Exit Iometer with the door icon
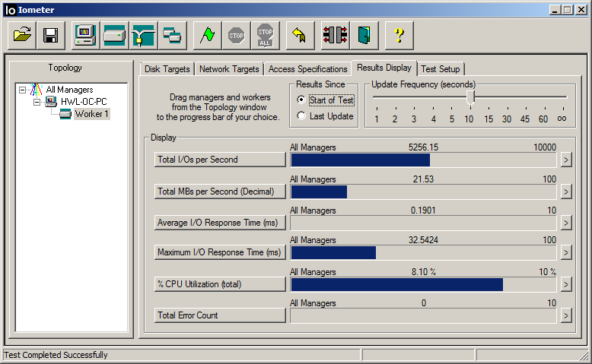Screen dimensions: 592x364 (364, 36)
